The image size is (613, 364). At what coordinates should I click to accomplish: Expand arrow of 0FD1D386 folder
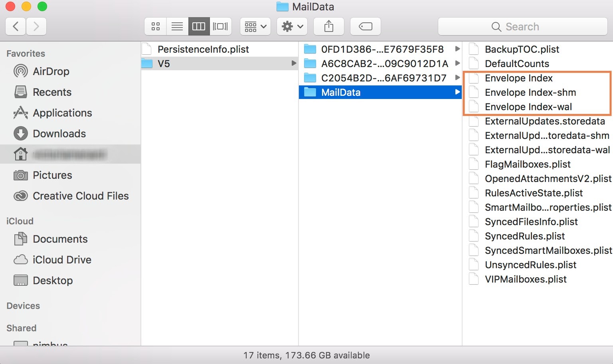point(457,49)
